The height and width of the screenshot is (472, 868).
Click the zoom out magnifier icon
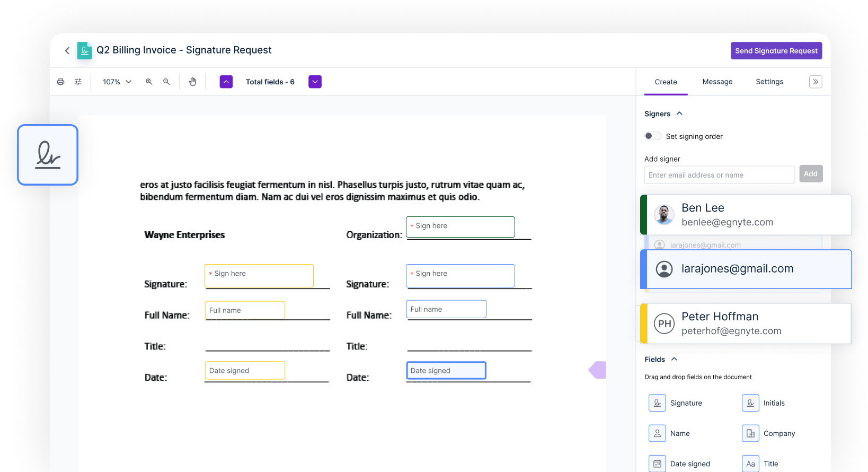[x=166, y=82]
